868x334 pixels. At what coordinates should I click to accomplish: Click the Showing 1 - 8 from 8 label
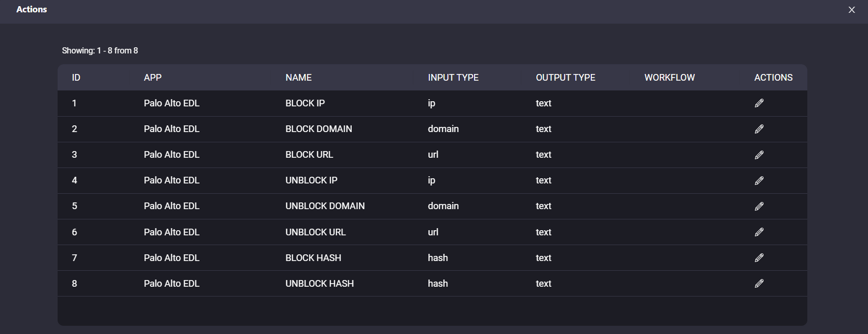pos(100,50)
